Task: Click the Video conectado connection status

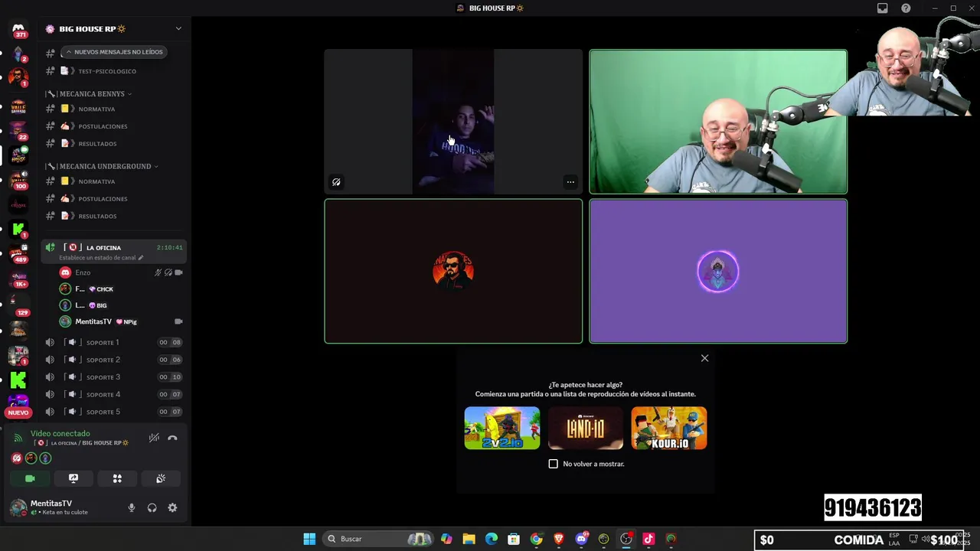Action: (x=60, y=434)
